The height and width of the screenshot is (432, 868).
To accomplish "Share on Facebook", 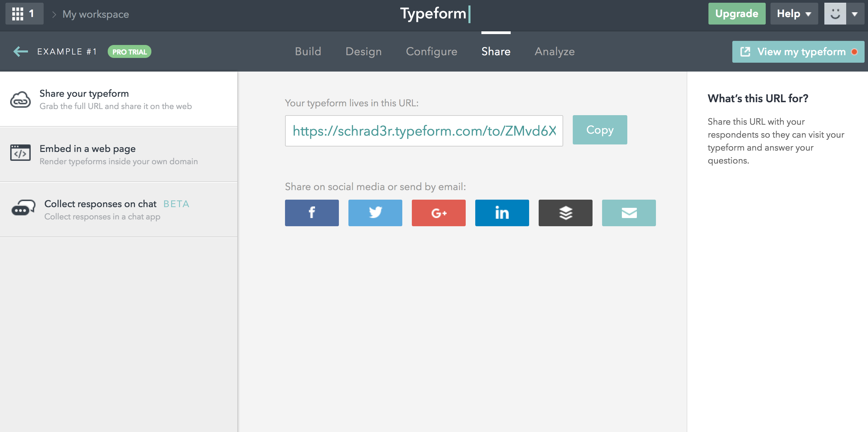I will point(312,213).
